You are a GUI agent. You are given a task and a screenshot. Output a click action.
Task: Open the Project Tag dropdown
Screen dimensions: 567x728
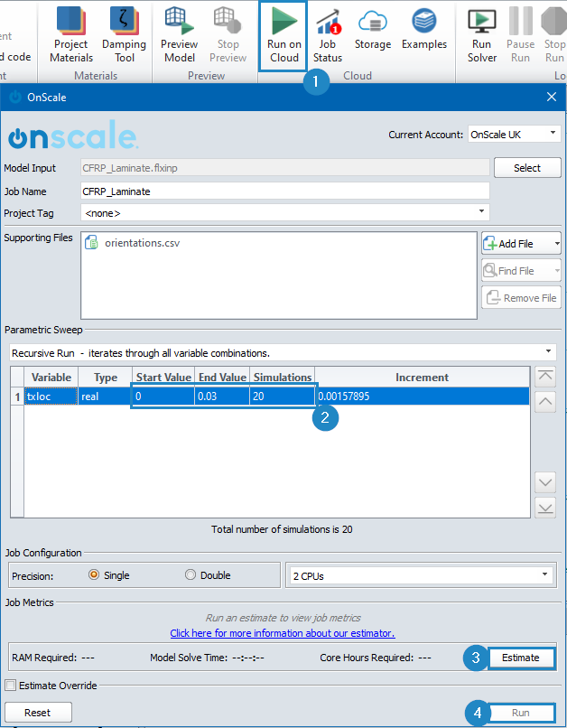[285, 212]
